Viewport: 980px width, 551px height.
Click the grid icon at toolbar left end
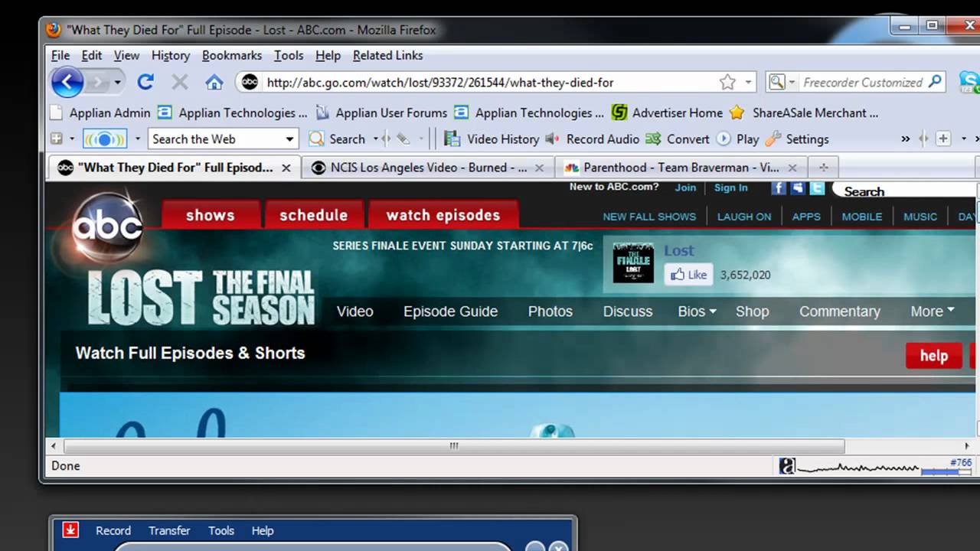(56, 139)
